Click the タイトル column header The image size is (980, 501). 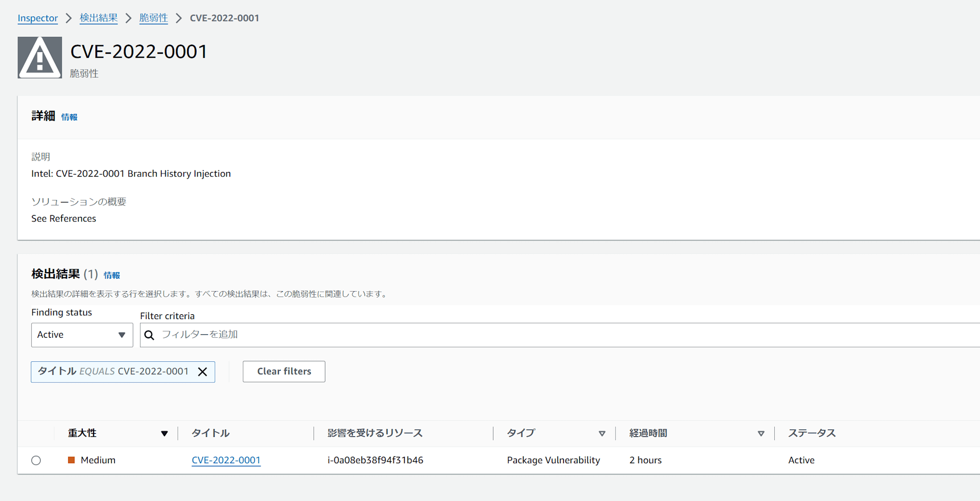(210, 433)
